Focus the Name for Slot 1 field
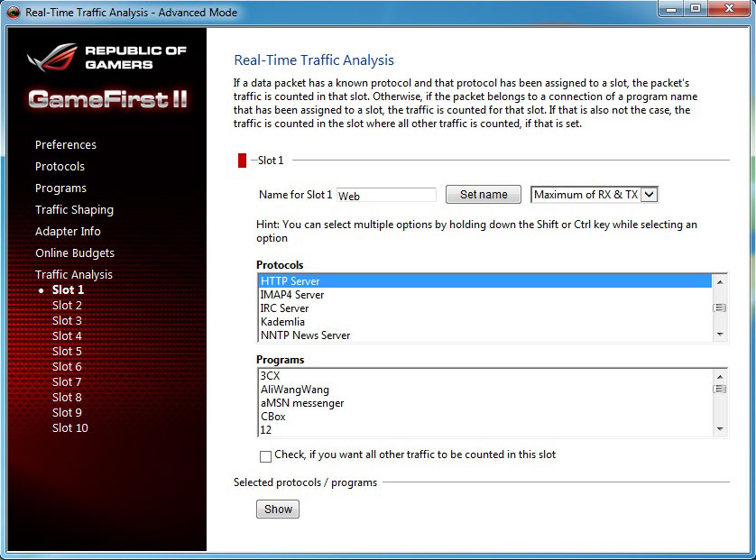This screenshot has width=756, height=560. pos(386,195)
